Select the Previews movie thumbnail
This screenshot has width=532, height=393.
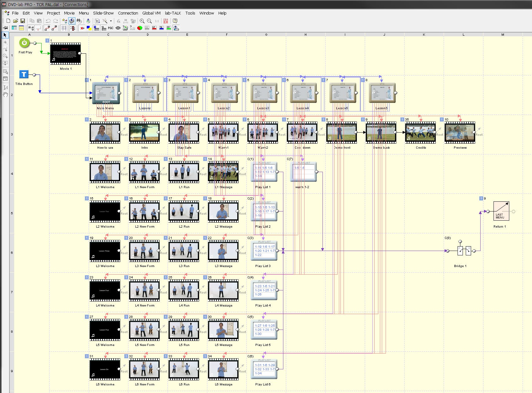pyautogui.click(x=460, y=133)
